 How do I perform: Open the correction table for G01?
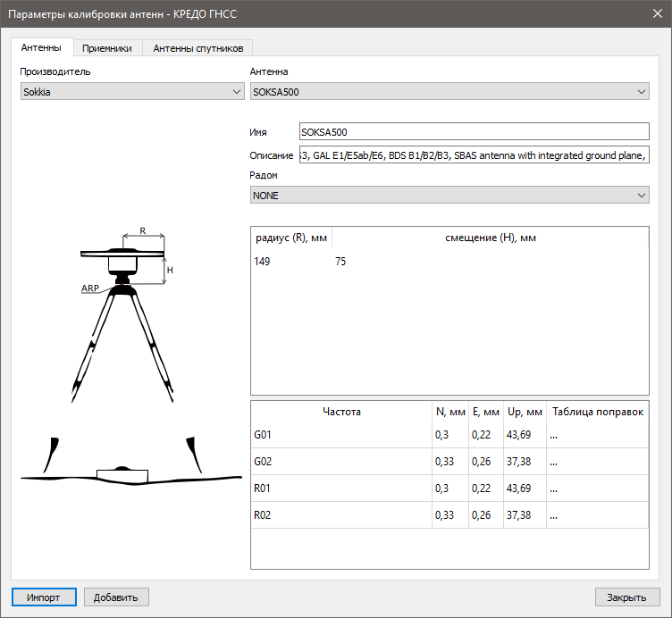tap(598, 435)
